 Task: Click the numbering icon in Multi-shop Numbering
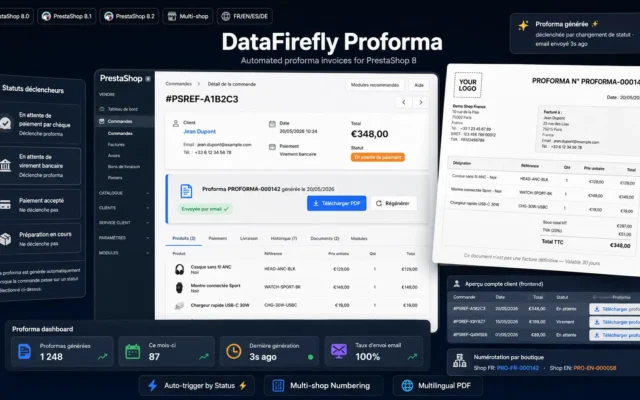(278, 385)
